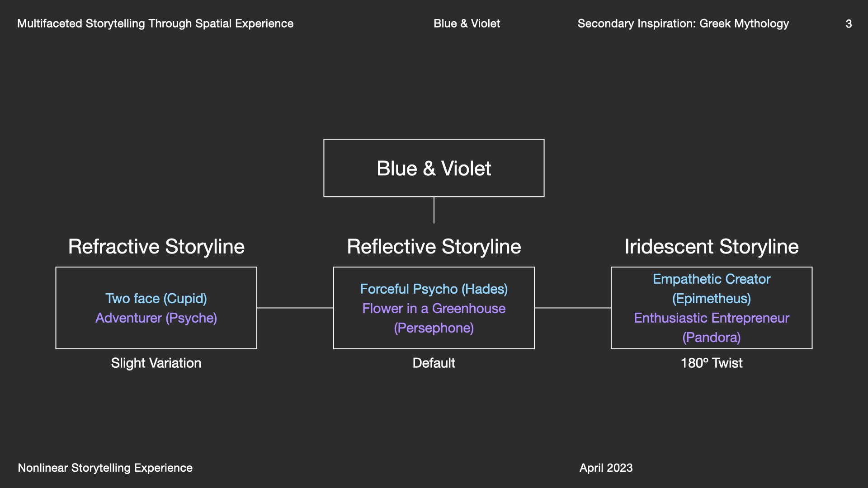Click the 'Flower in a Greenhouse' line
Viewport: 868px width, 488px height.
[x=434, y=309]
